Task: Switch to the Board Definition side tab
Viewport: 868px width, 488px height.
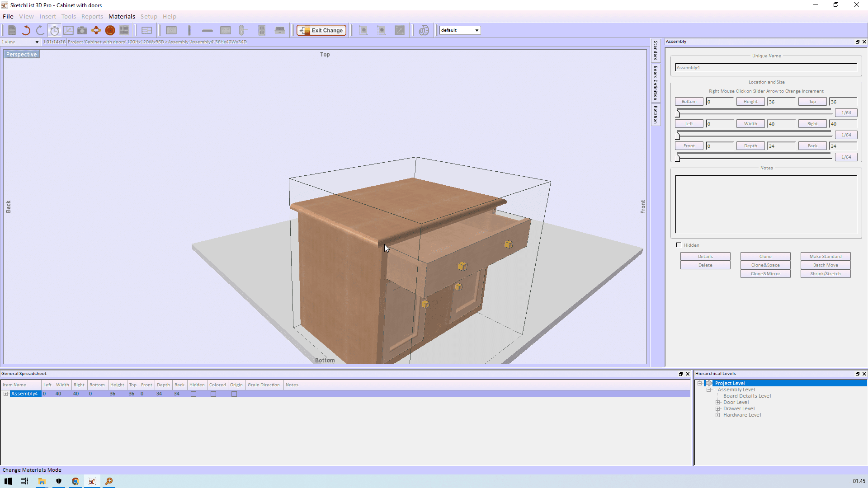Action: click(656, 83)
